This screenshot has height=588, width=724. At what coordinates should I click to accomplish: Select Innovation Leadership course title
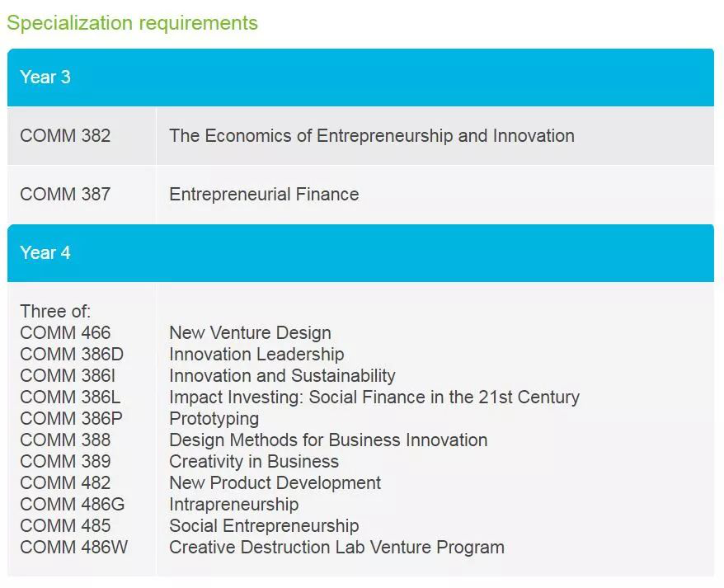(256, 355)
